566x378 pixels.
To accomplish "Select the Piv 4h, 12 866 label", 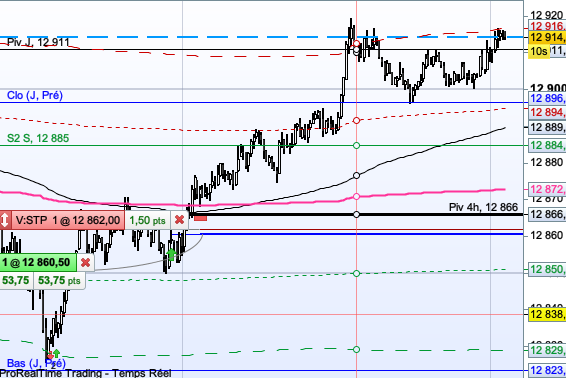I will point(483,207).
